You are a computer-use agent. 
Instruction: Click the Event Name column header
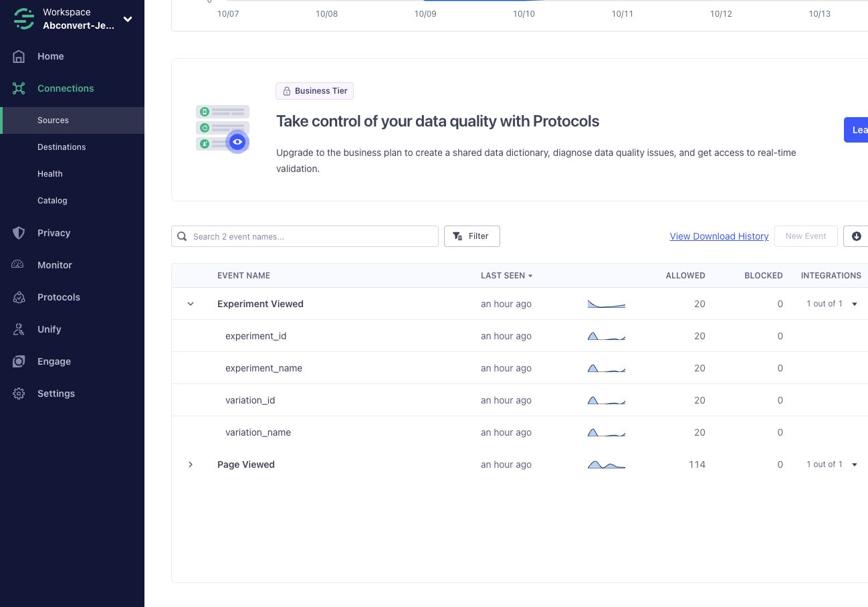[x=243, y=276]
